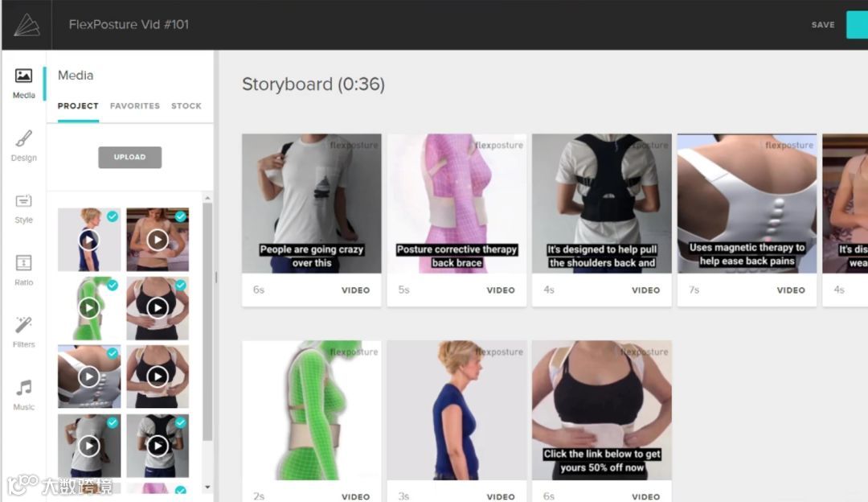The height and width of the screenshot is (502, 868).
Task: Click SAVE in the header
Action: point(823,25)
